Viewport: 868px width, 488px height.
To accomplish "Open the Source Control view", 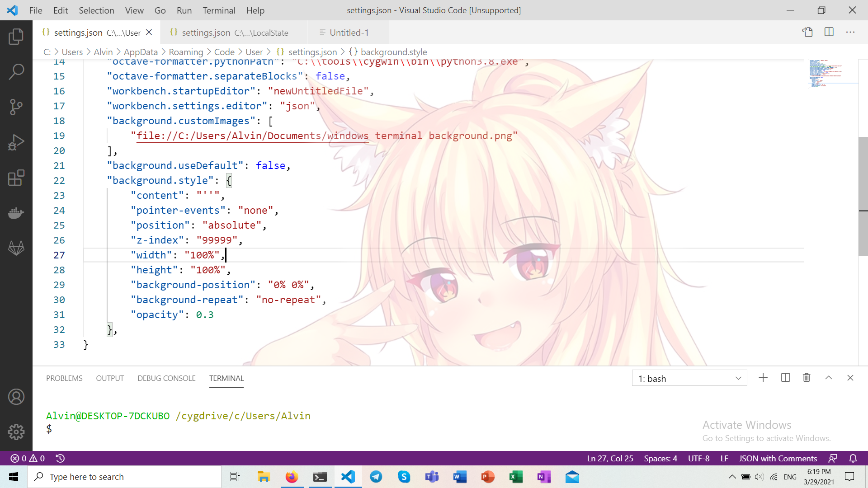I will point(16,107).
